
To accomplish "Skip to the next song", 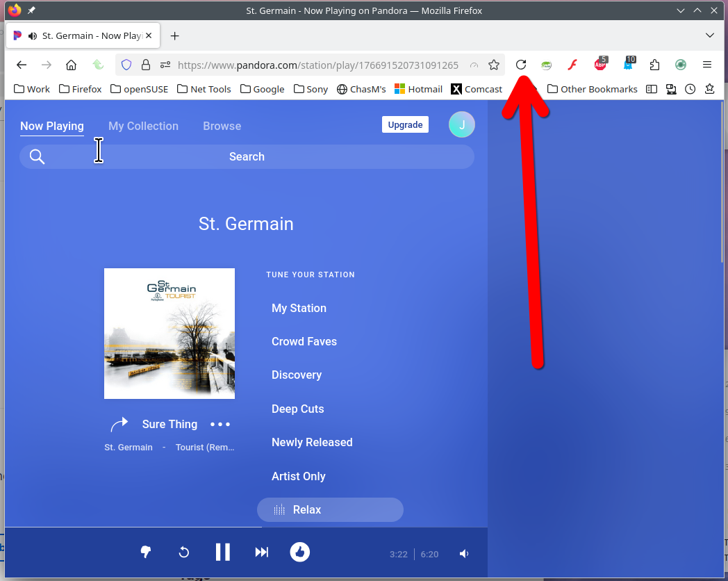I will pos(262,553).
